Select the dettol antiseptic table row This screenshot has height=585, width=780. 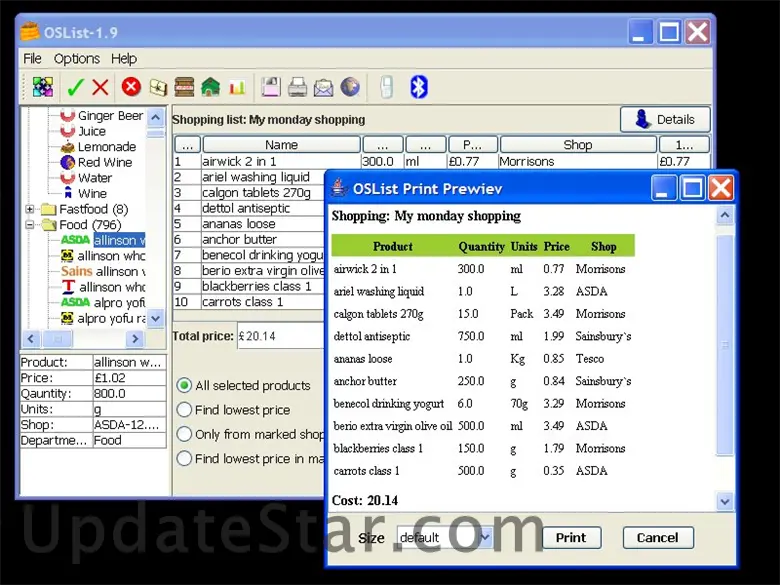pyautogui.click(x=249, y=208)
